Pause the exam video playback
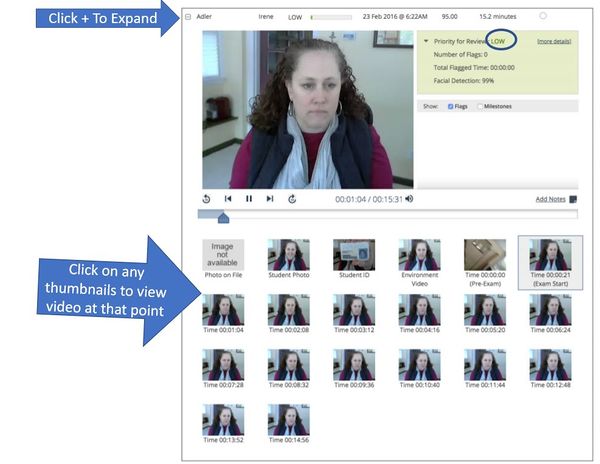The width and height of the screenshot is (600, 464). [x=249, y=199]
